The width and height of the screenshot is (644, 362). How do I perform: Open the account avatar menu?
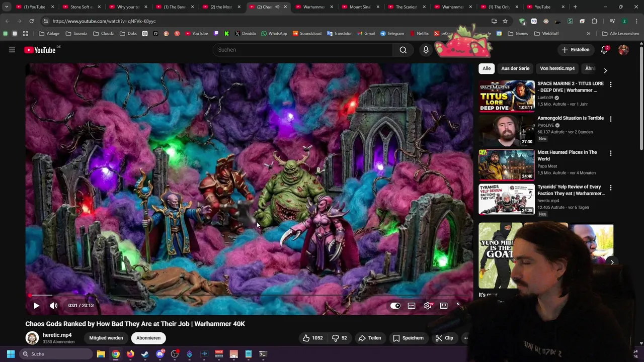(623, 50)
